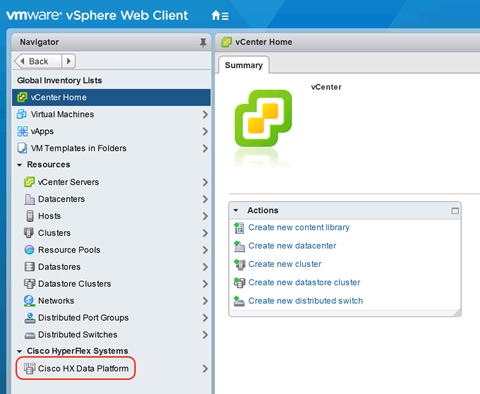480x394 pixels.
Task: Open the vSphere home menu icon
Action: 220,15
